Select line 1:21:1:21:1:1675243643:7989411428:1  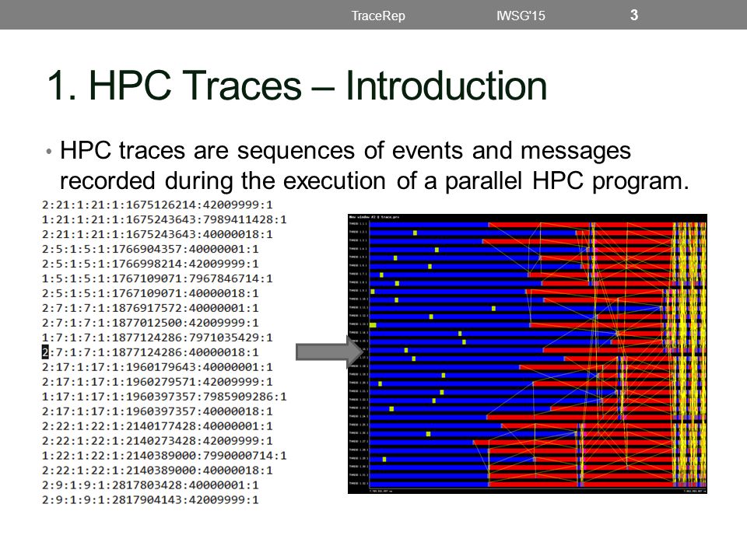pos(164,219)
